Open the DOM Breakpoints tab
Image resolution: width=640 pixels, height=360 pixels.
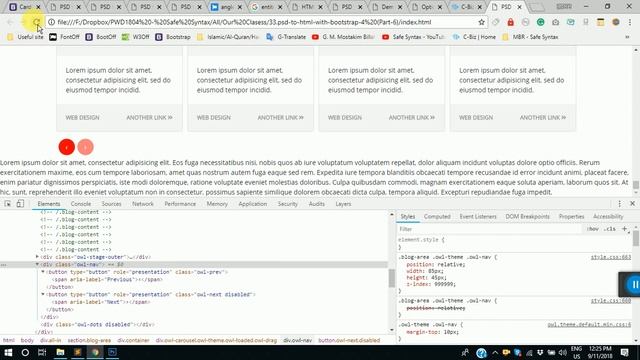coord(527,216)
